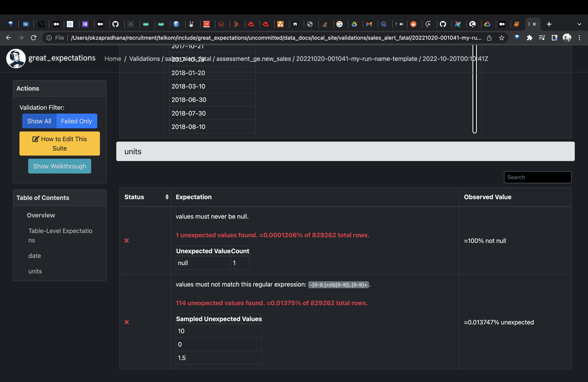Image resolution: width=588 pixels, height=382 pixels.
Task: Open How to Edit This Suite
Action: point(59,144)
